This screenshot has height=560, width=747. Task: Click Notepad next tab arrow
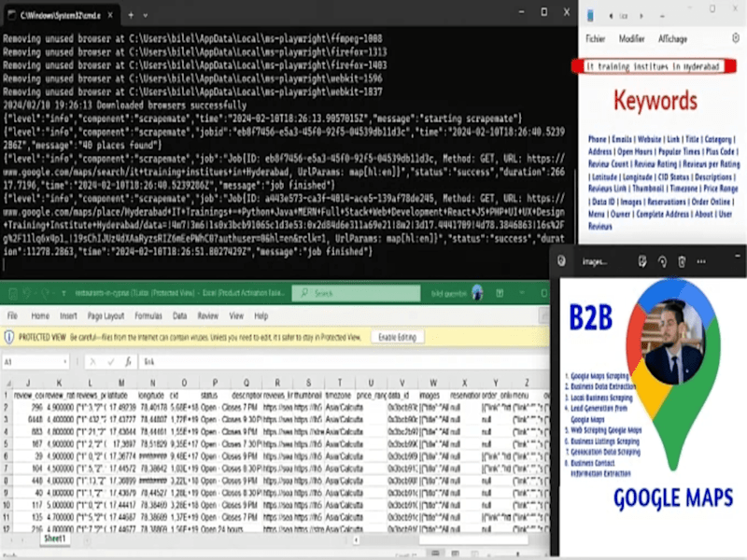point(641,16)
